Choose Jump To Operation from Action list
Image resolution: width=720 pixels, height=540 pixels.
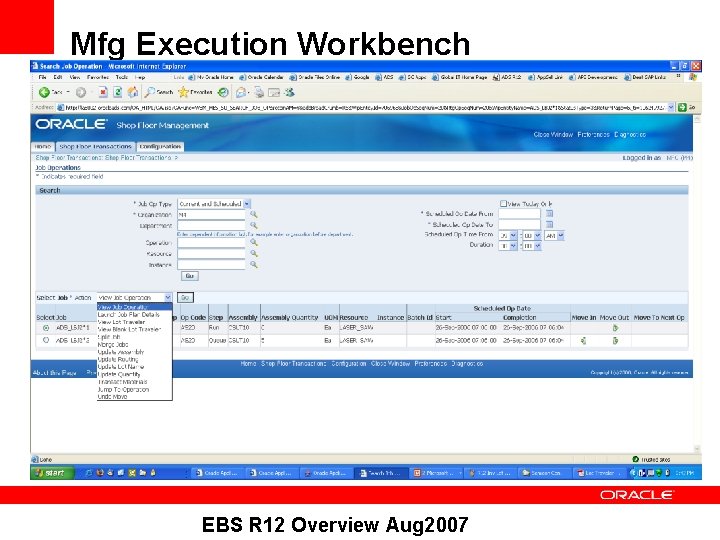(x=124, y=389)
